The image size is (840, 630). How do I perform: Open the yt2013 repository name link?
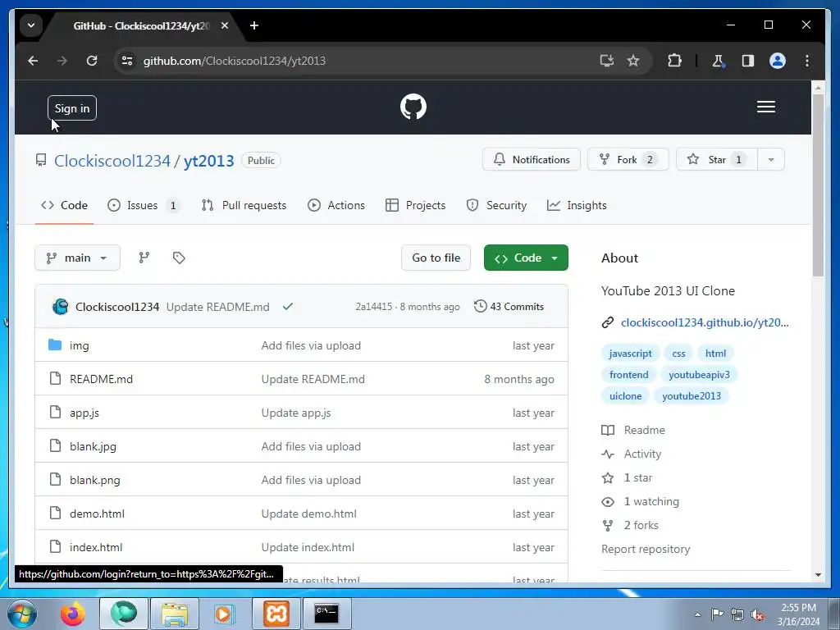click(208, 161)
